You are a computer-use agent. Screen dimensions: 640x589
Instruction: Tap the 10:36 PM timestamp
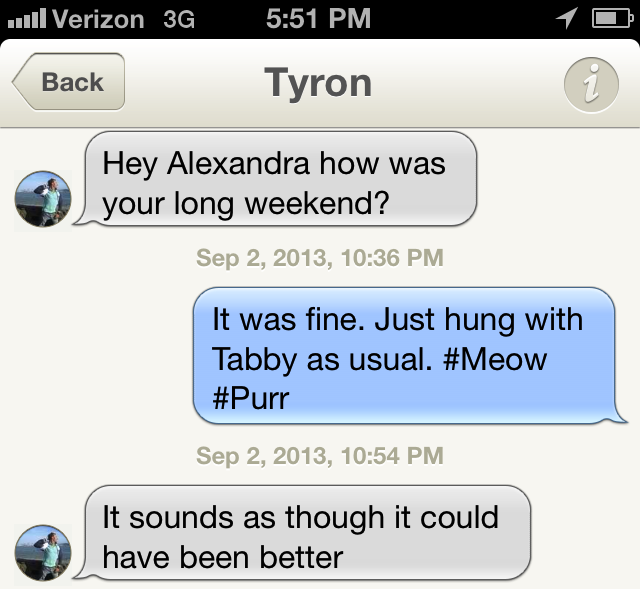click(320, 258)
